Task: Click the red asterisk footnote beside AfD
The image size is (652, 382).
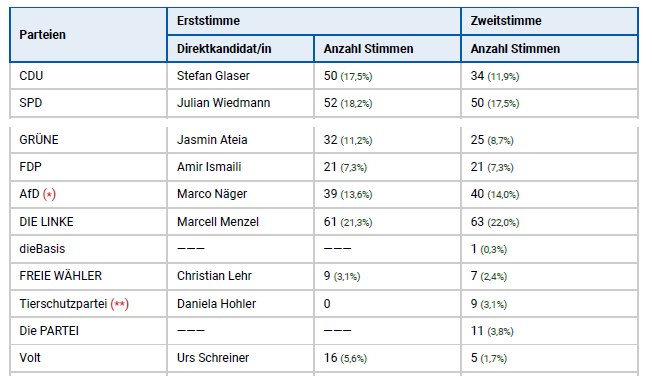Action: coord(49,194)
